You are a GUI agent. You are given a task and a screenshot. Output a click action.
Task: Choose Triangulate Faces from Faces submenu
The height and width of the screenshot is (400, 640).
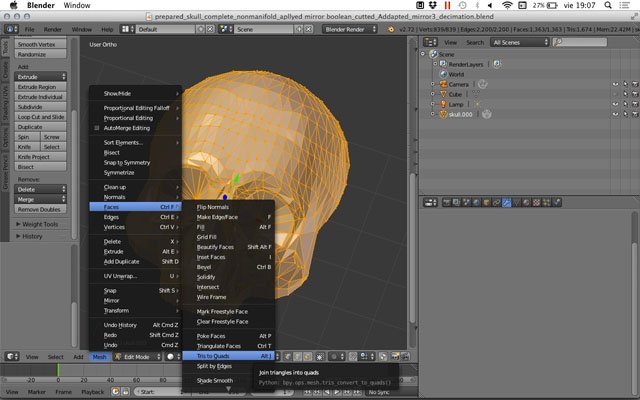[x=228, y=346]
